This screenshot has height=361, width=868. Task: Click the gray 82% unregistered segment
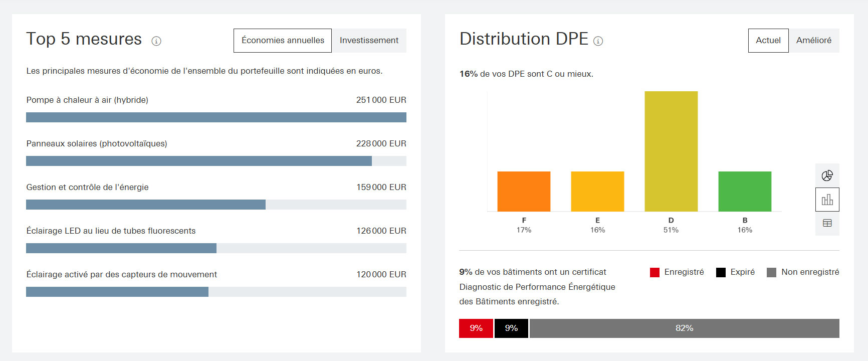(x=684, y=328)
